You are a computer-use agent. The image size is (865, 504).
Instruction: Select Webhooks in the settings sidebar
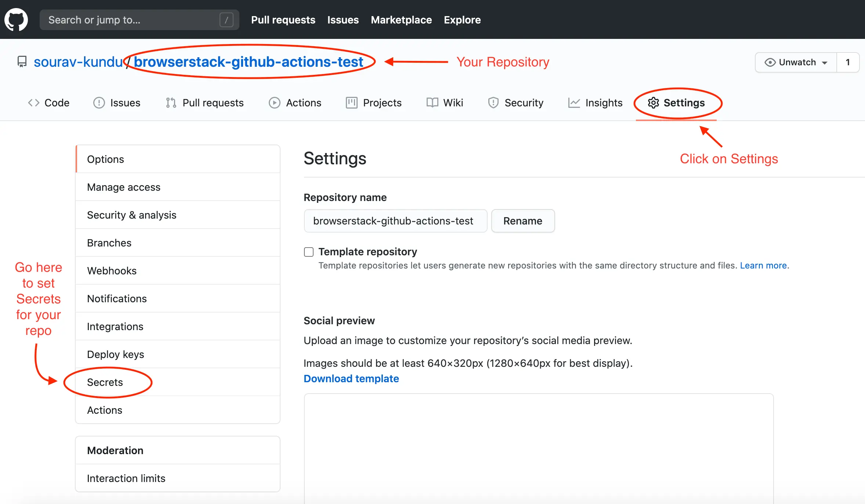[112, 271]
